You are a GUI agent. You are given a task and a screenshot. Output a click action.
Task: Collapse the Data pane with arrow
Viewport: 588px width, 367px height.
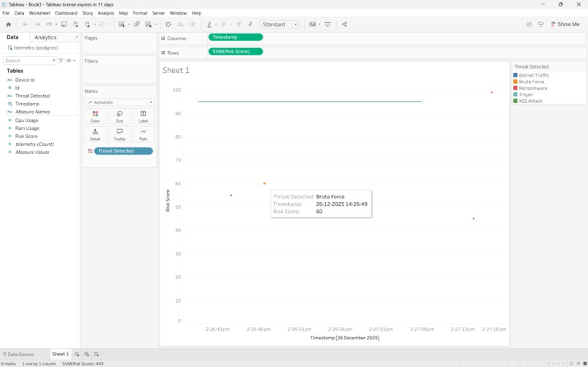tap(77, 37)
